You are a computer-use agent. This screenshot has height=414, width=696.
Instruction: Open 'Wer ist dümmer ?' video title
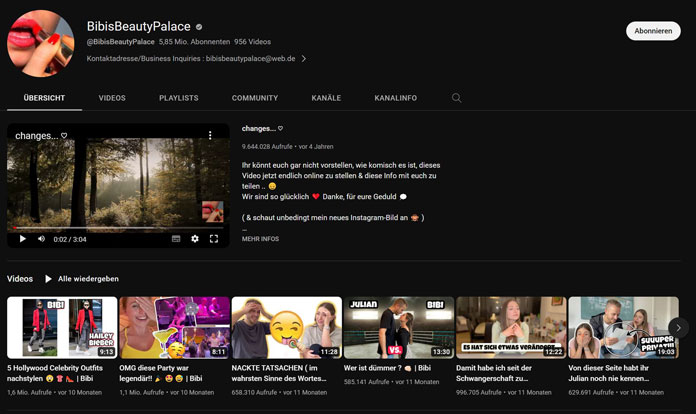387,368
